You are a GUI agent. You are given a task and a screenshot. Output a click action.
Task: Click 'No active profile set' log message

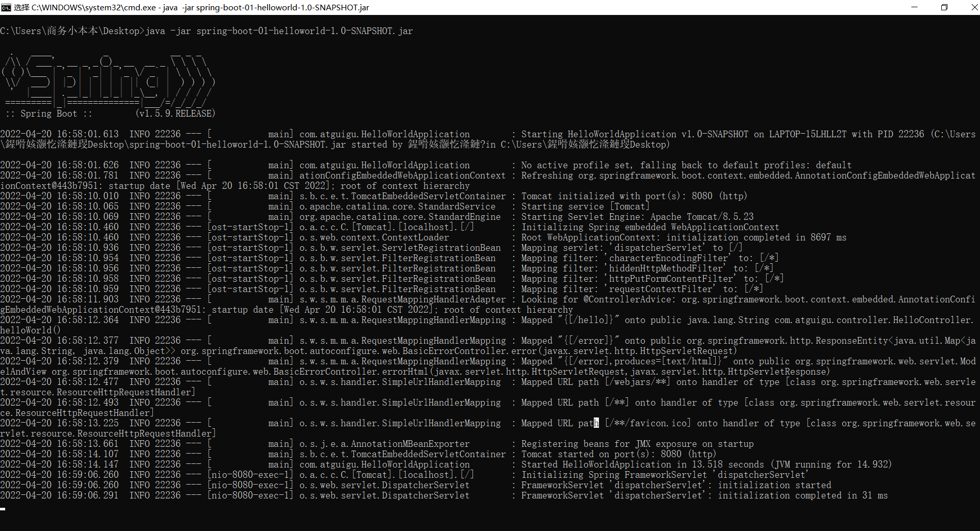(x=686, y=165)
